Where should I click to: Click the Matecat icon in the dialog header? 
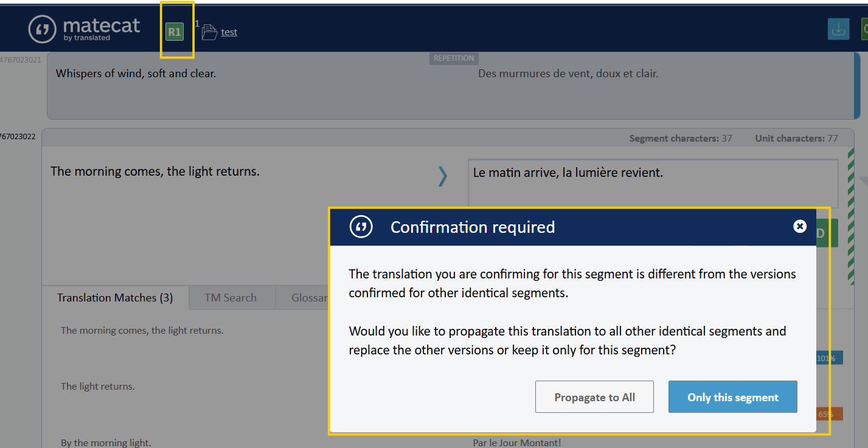coord(361,227)
